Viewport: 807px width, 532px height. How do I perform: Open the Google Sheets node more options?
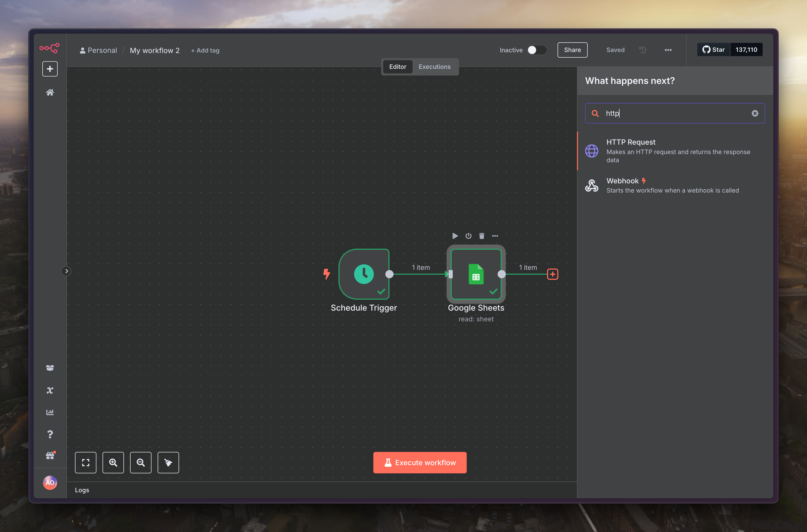[495, 236]
